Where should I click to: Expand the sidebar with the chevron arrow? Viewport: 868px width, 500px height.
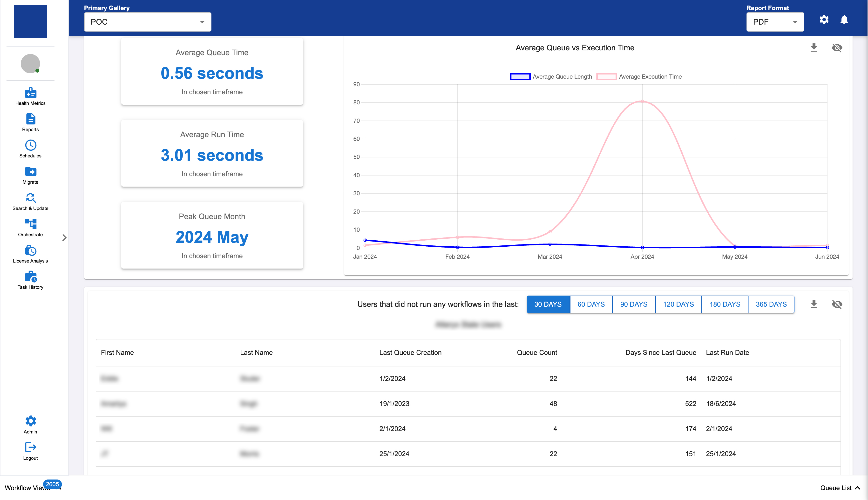pyautogui.click(x=64, y=238)
